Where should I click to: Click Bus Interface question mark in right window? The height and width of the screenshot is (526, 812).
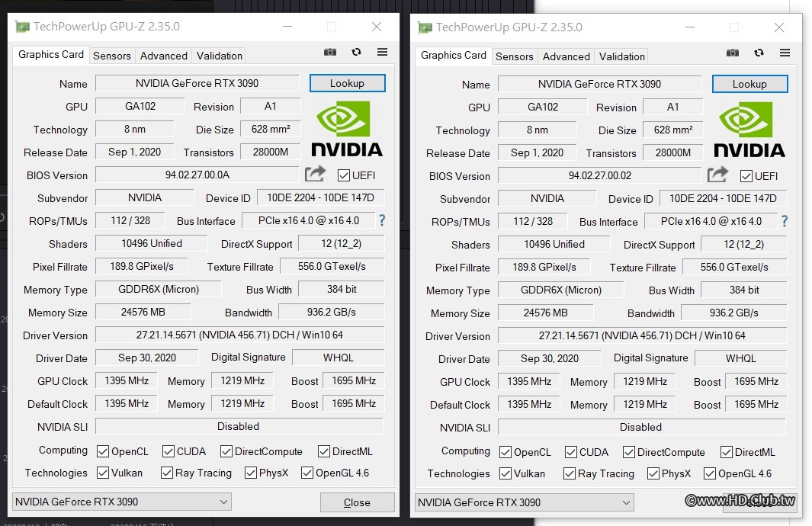(785, 221)
